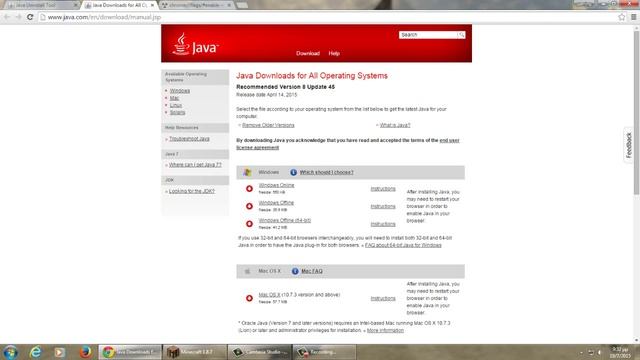Click red download icon beside Windows Online

tap(249, 189)
